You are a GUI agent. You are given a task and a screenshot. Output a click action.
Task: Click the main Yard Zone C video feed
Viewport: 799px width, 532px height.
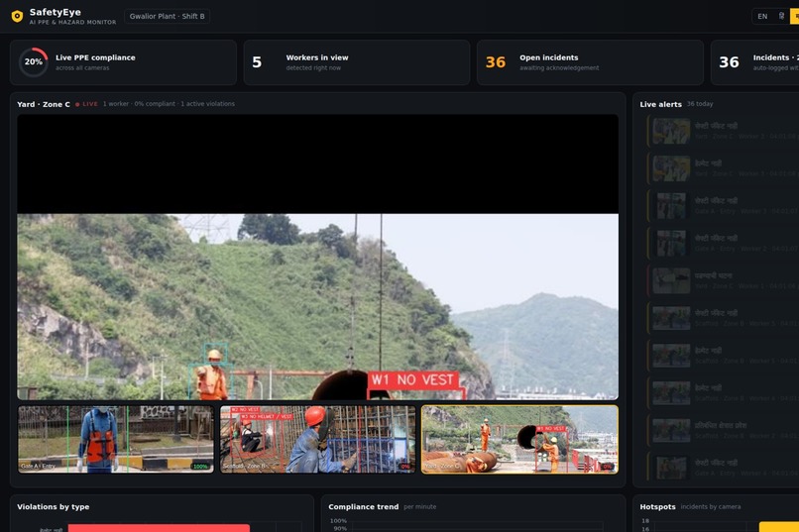[318, 258]
